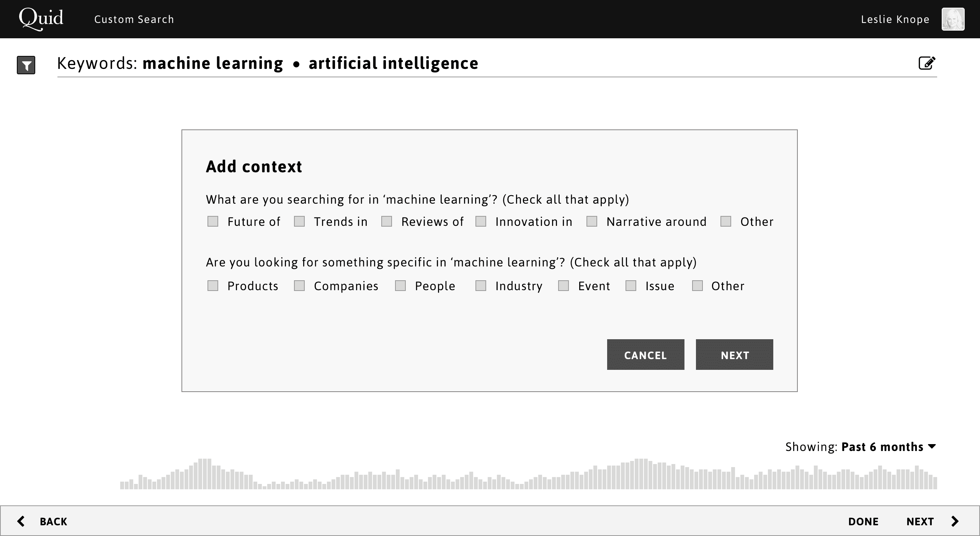Click the edit keywords pencil icon
Viewport: 980px width, 536px height.
(927, 63)
